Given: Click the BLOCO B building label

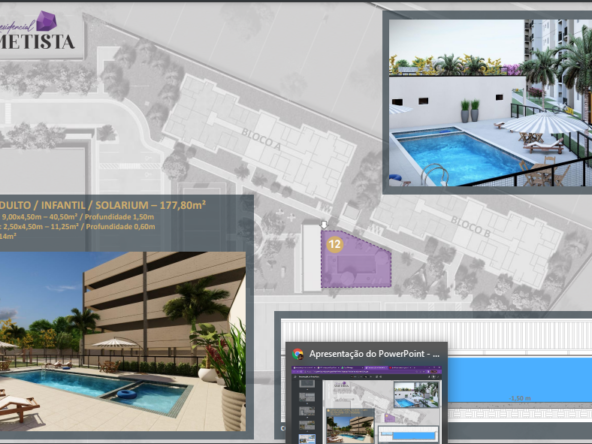Looking at the screenshot, I should pyautogui.click(x=470, y=227).
